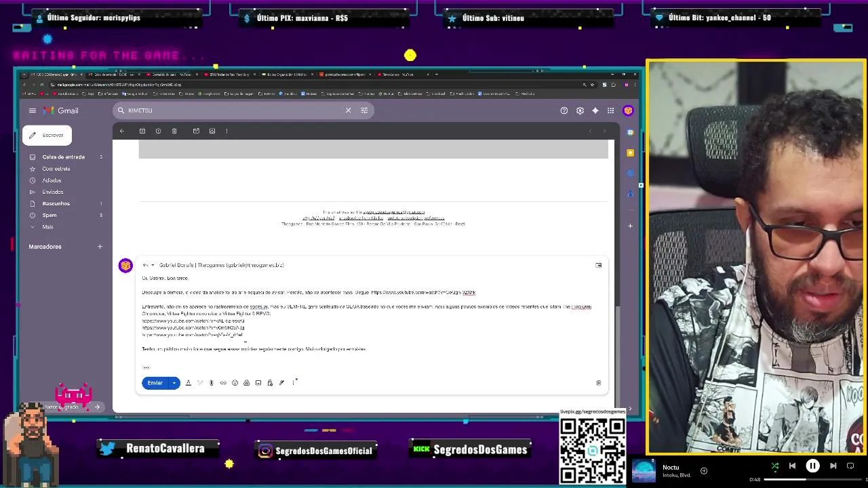Skip to the previous track
The width and height of the screenshot is (868, 488).
tap(792, 466)
